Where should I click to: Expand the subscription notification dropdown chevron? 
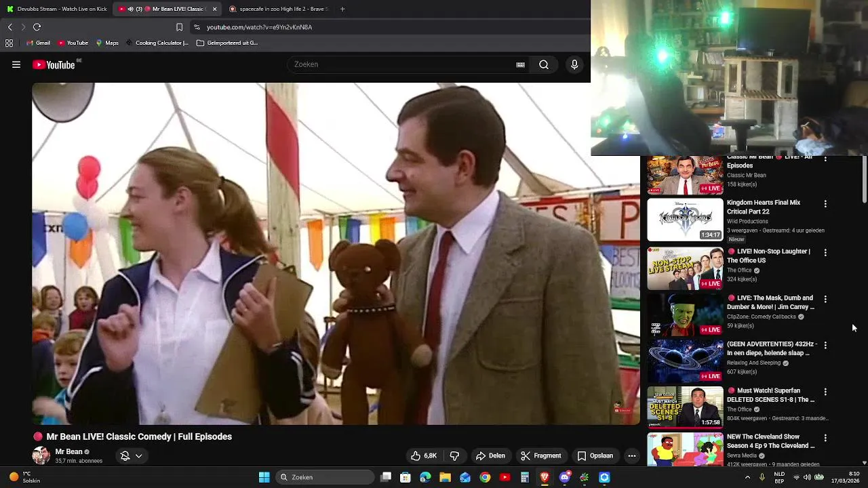pyautogui.click(x=138, y=455)
